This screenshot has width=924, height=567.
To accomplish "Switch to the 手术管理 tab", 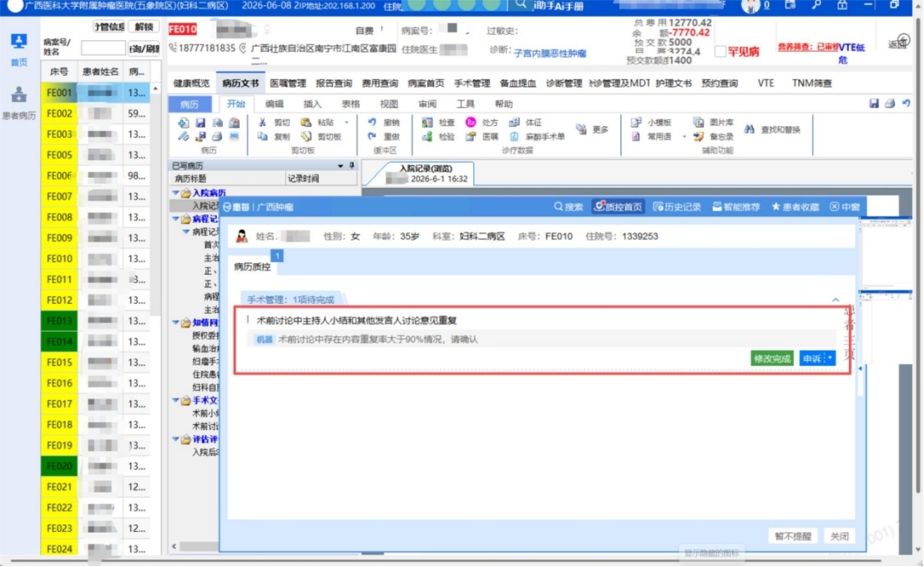I will pos(472,84).
